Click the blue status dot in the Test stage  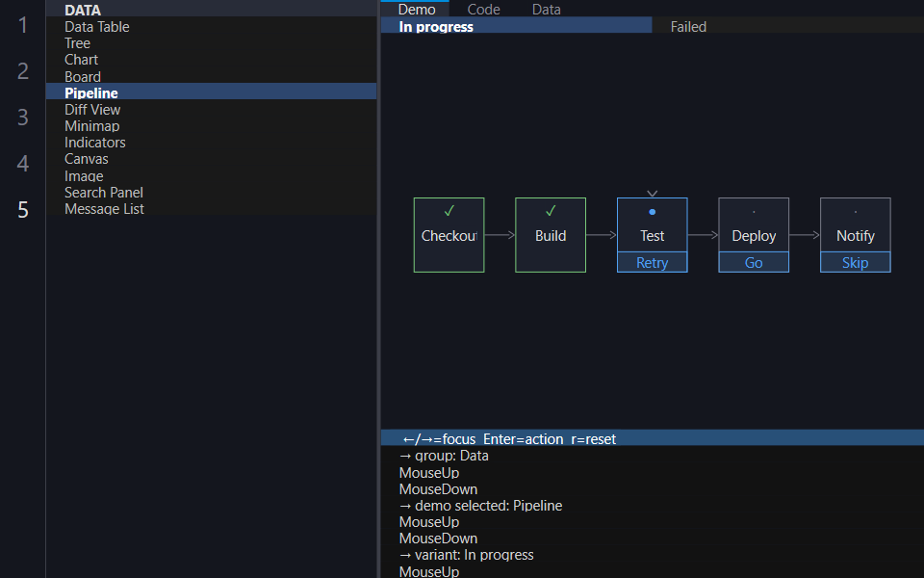tap(652, 212)
